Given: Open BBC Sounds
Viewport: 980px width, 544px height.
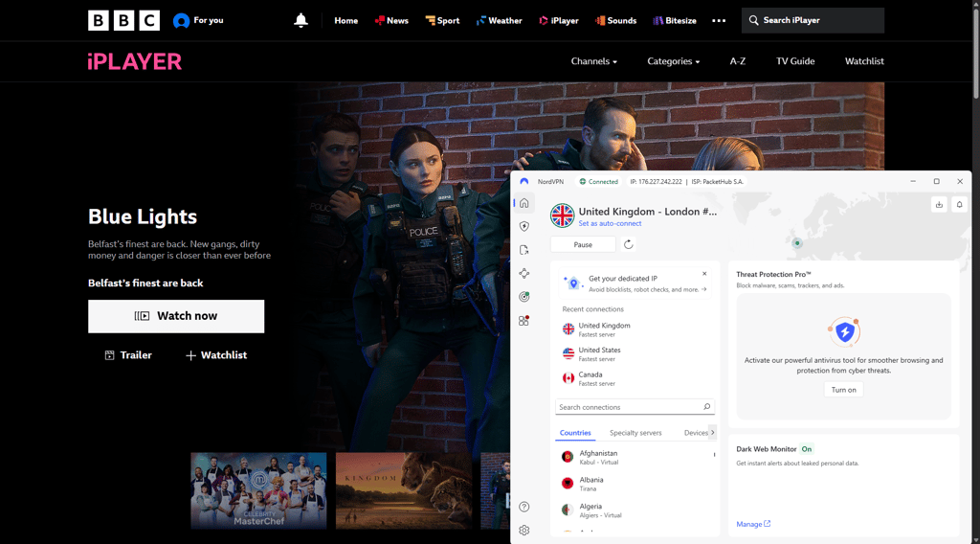Looking at the screenshot, I should 615,21.
